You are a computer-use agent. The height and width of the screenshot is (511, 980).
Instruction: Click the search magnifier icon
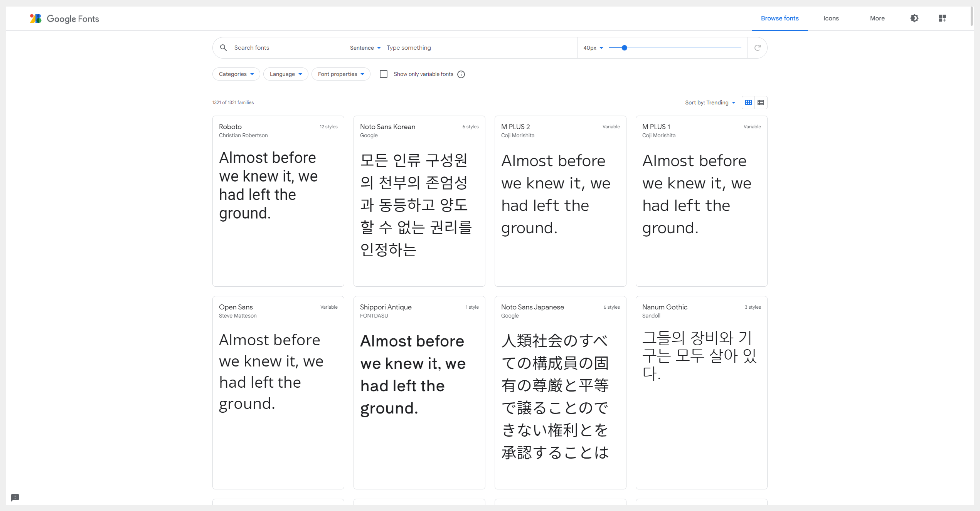pos(223,48)
